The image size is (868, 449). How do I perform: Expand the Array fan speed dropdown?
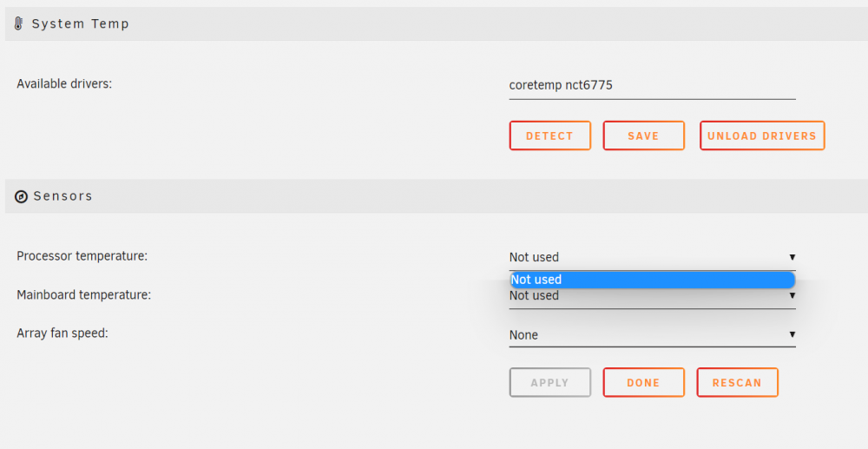pyautogui.click(x=652, y=335)
